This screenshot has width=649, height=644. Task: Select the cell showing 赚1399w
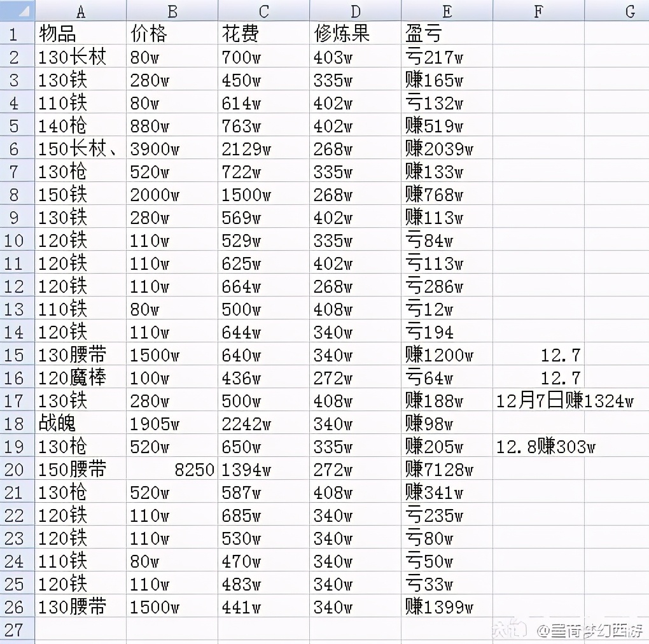click(446, 606)
